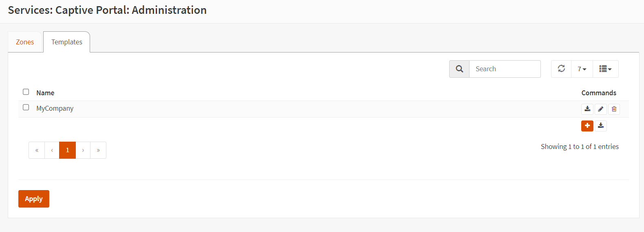
Task: Click the magnifier search icon
Action: 459,69
